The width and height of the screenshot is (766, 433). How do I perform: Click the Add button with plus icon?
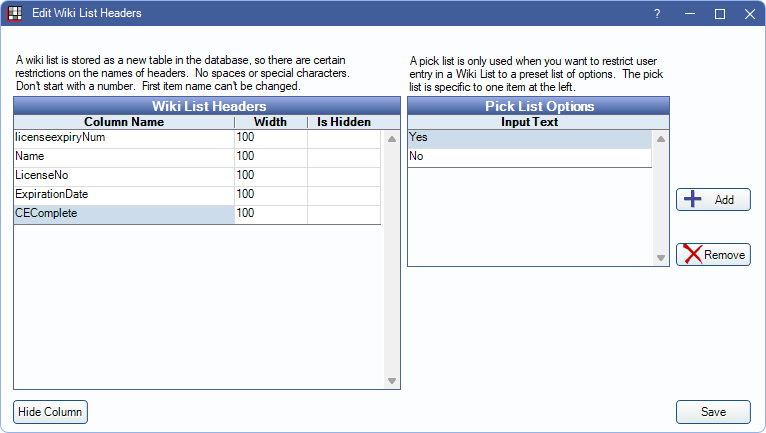pyautogui.click(x=713, y=200)
